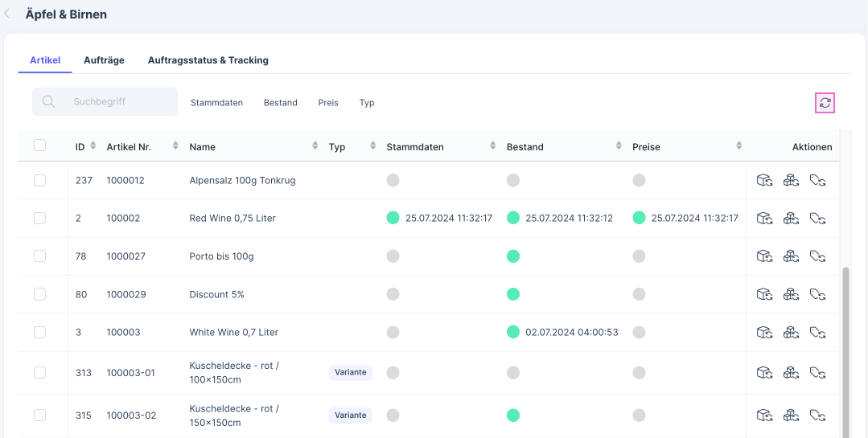Click the Typ filter next to Preis
Screen dimensions: 868x438
pyautogui.click(x=367, y=103)
